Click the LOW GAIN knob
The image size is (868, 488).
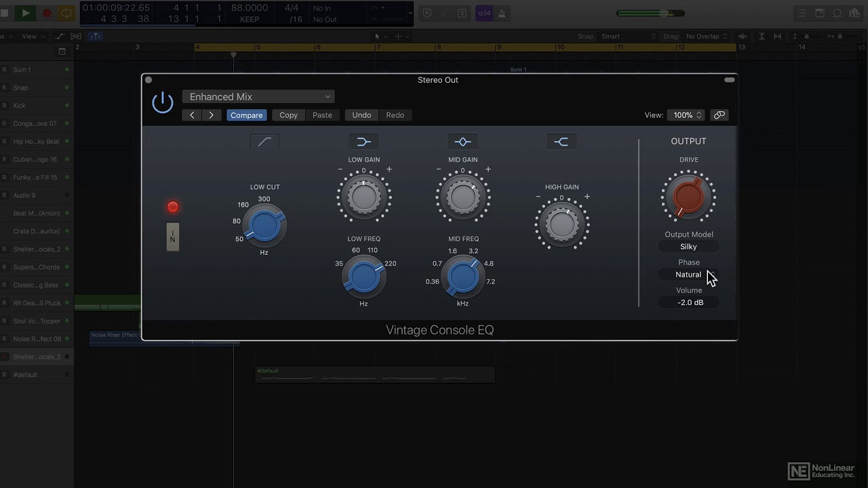pos(364,197)
